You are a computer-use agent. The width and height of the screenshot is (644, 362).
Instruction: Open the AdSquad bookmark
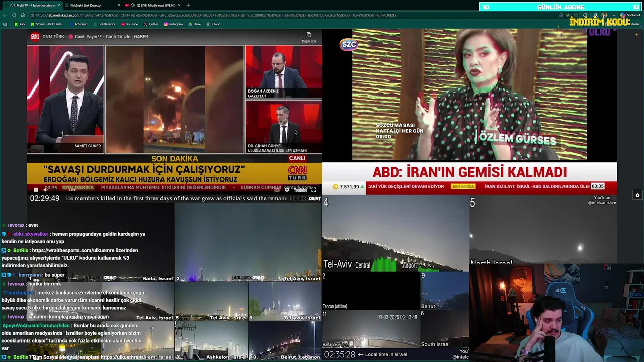[x=78, y=24]
